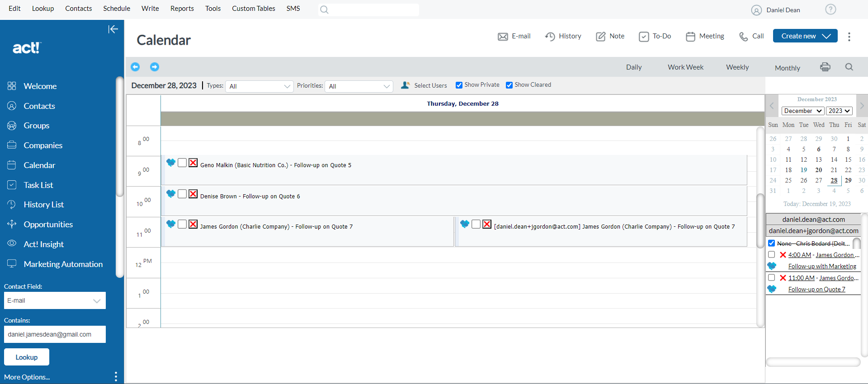Go to previous month in mini calendar
The image size is (868, 384).
point(772,106)
